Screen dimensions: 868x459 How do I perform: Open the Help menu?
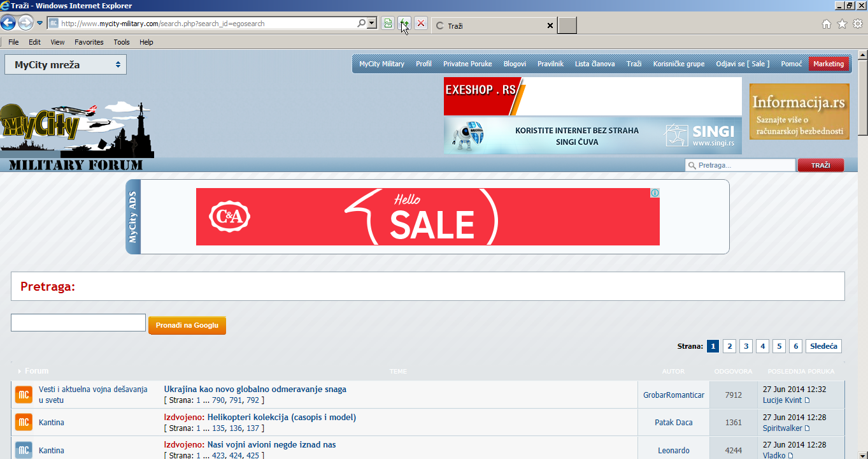(146, 42)
